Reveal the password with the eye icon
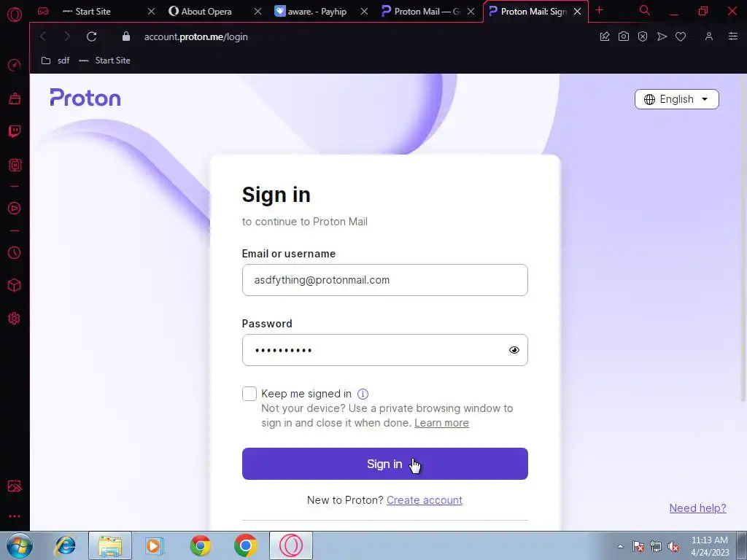Viewport: 747px width, 560px height. [514, 350]
